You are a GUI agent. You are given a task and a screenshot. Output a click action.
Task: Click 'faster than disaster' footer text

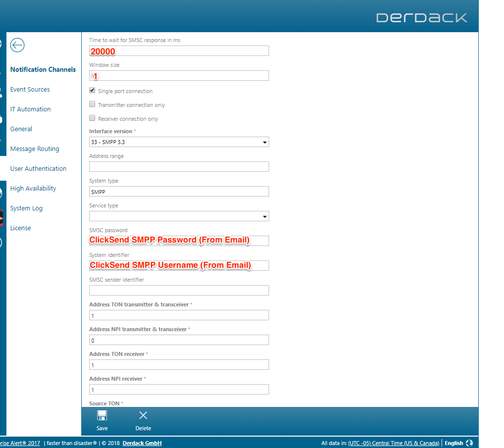click(x=71, y=443)
